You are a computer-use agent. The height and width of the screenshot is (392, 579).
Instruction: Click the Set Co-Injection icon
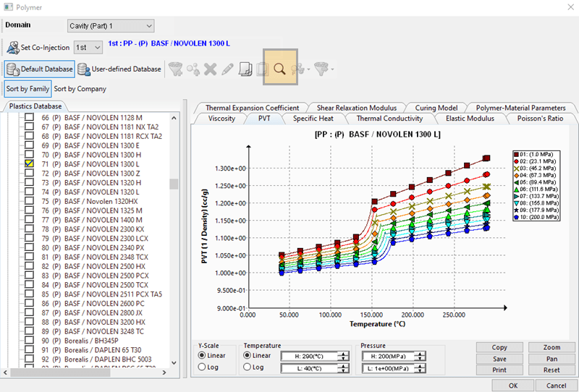tap(13, 48)
